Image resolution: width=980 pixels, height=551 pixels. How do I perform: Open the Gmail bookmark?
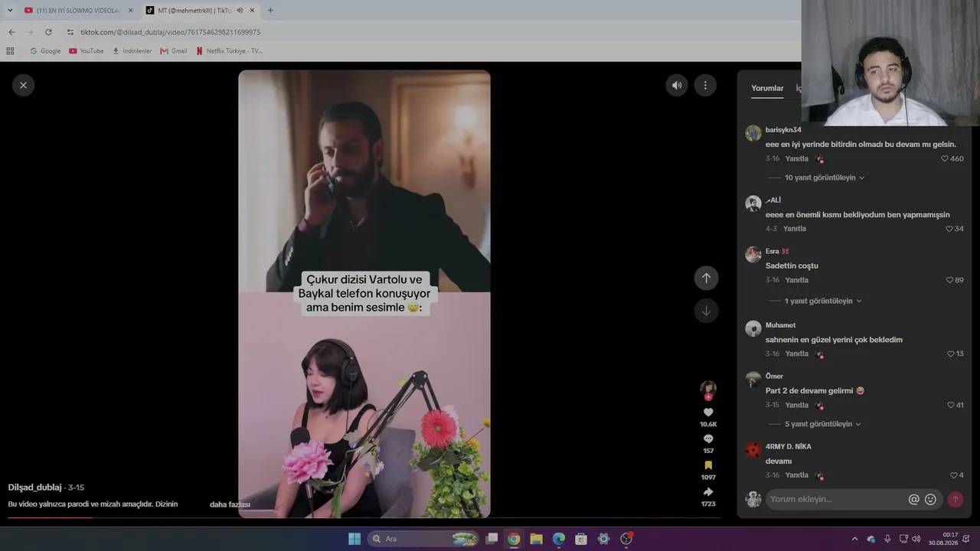pyautogui.click(x=174, y=51)
